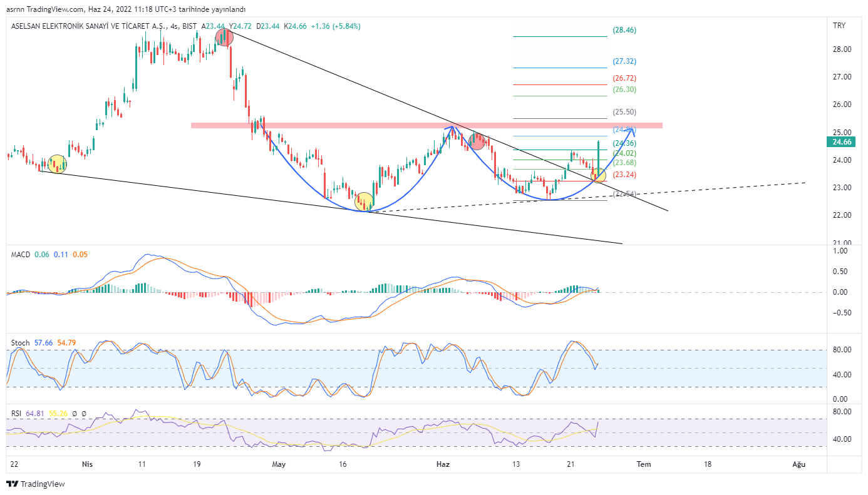Click the red Fibonacci label (26.72)

(x=624, y=78)
